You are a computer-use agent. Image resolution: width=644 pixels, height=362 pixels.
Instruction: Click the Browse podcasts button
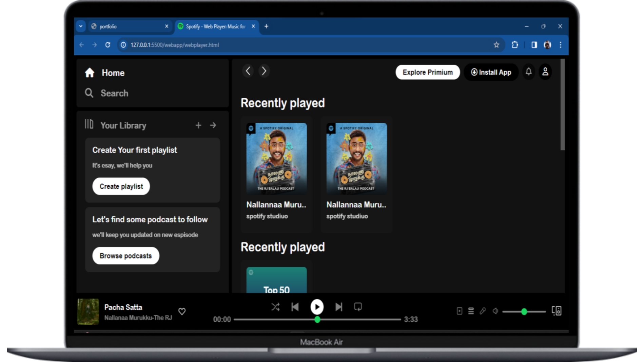(x=125, y=256)
